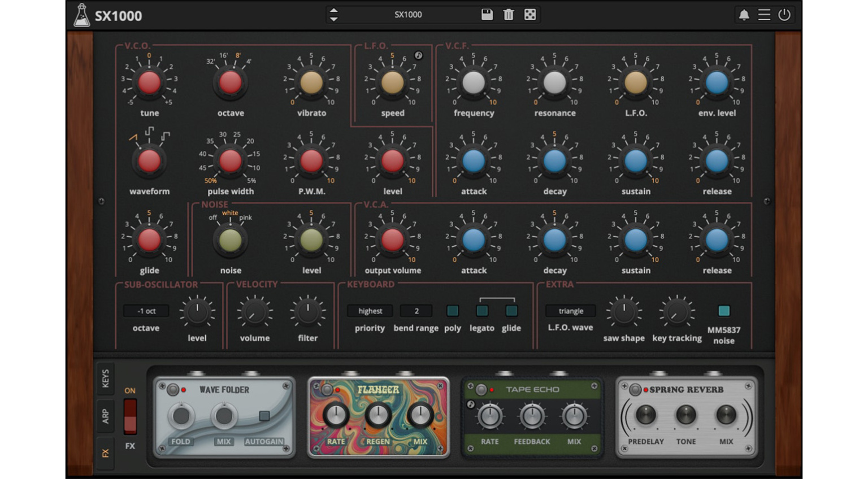
Task: Change keyboard priority from highest
Action: coord(369,311)
